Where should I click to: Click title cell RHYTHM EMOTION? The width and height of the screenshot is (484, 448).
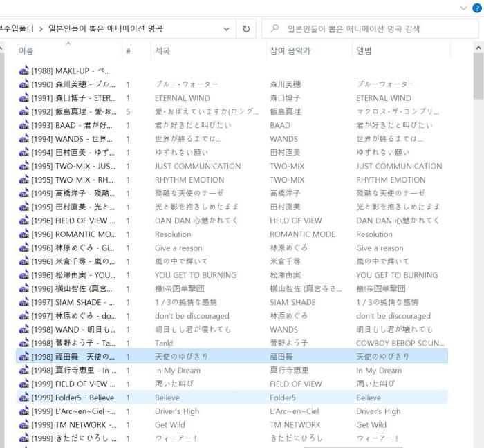[189, 180]
